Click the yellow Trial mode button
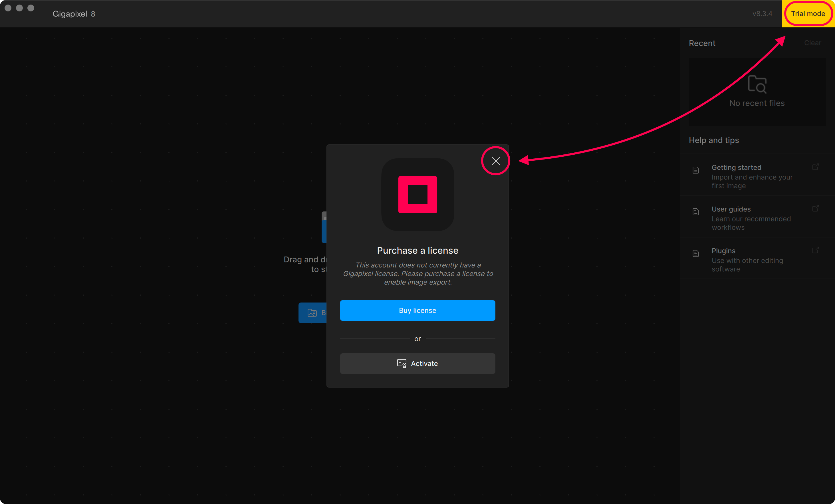Viewport: 835px width, 504px height. [x=808, y=14]
